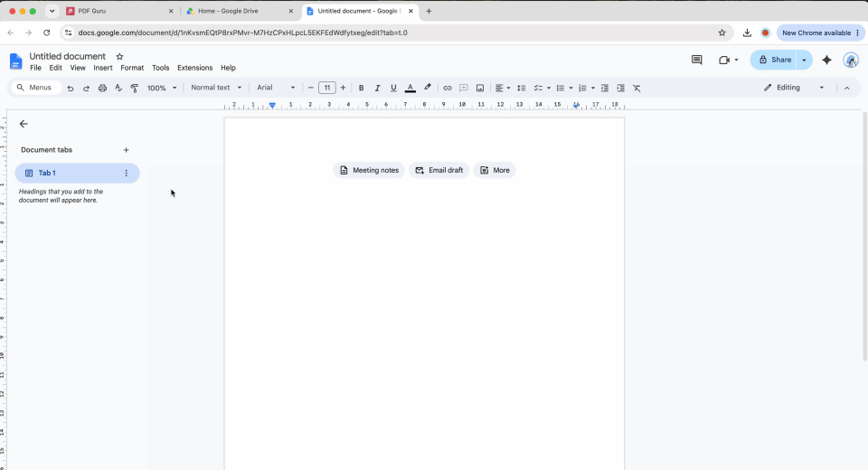Select the Paint format tool
The height and width of the screenshot is (470, 868).
(x=135, y=88)
